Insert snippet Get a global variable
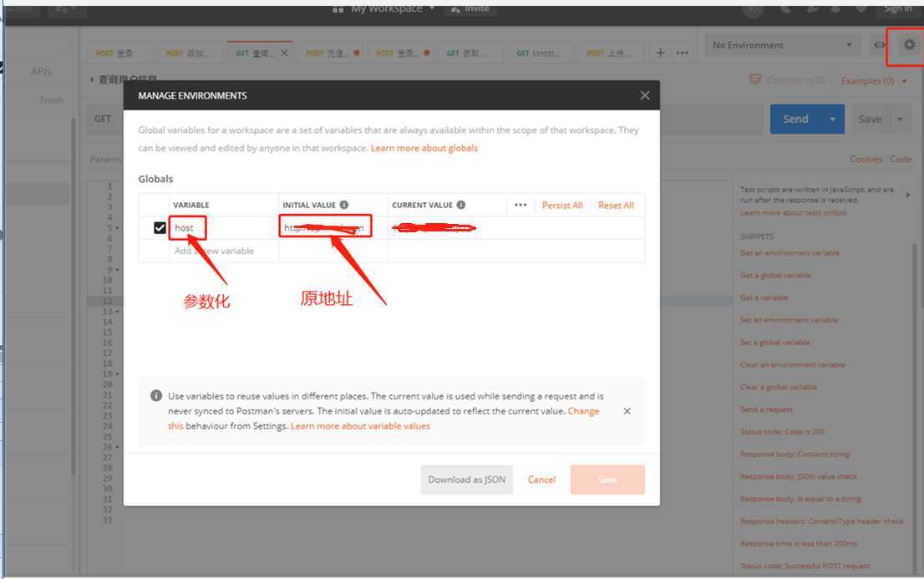The width and height of the screenshot is (924, 579). pos(775,276)
